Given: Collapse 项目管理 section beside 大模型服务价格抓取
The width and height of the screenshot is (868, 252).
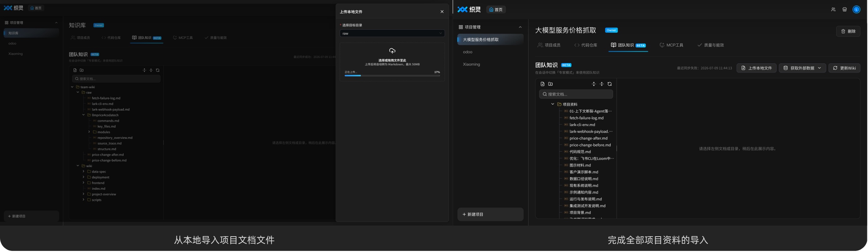Looking at the screenshot, I should [x=520, y=27].
